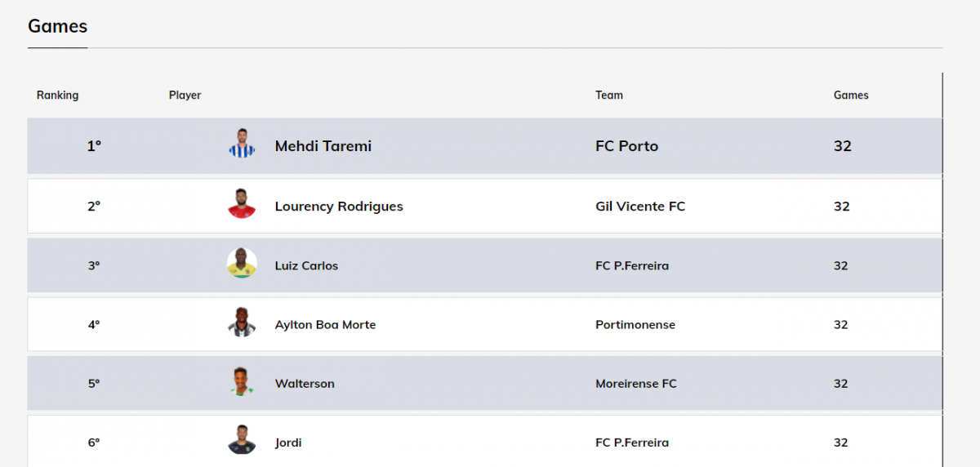The image size is (980, 467).
Task: Click the Player column header
Action: [x=185, y=96]
